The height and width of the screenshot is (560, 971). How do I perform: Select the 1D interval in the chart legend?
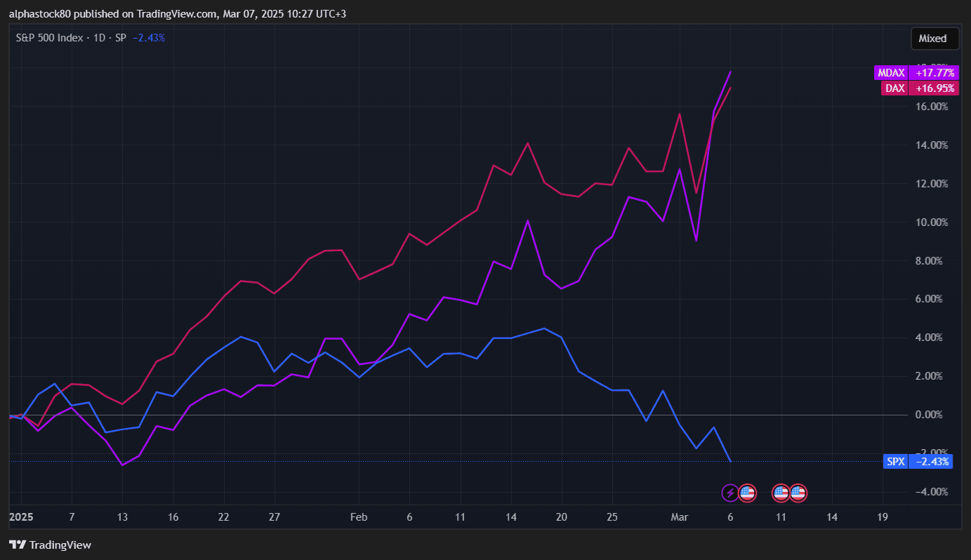[100, 38]
